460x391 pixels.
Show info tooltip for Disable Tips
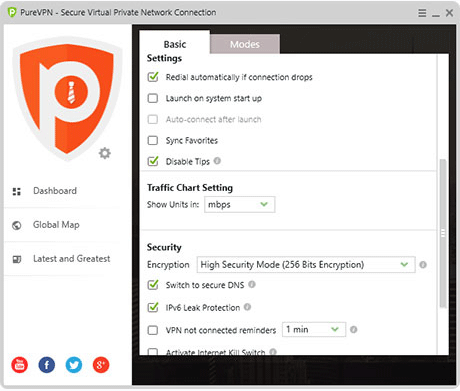[217, 161]
